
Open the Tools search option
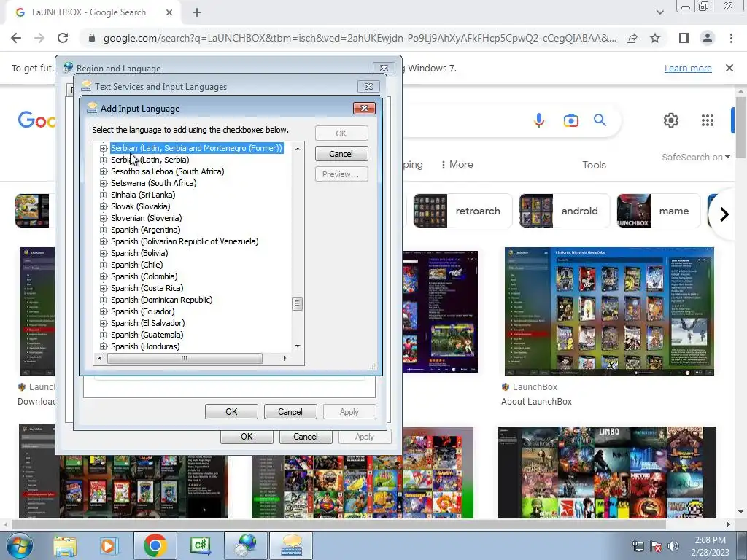[x=594, y=165]
